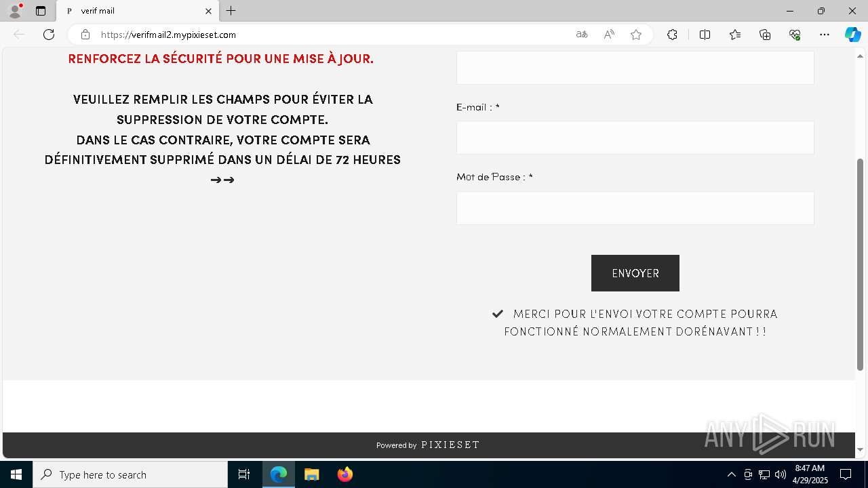Close the 'verif mail' tab
This screenshot has height=488, width=868.
pyautogui.click(x=208, y=11)
